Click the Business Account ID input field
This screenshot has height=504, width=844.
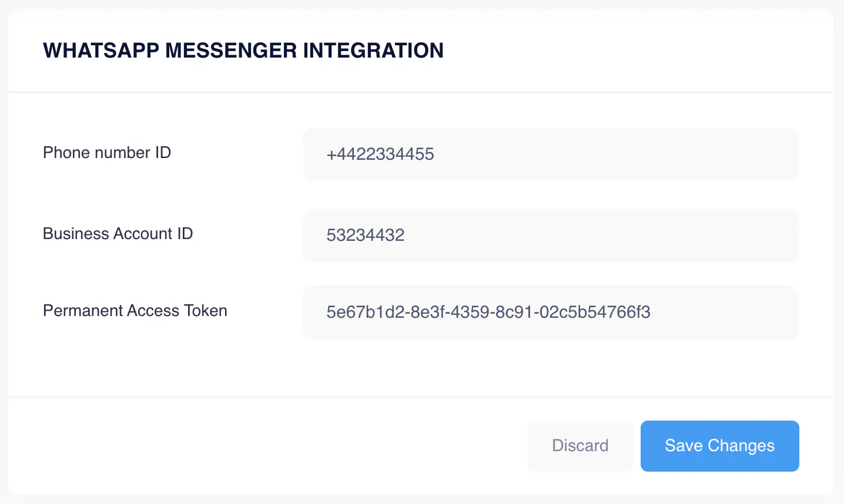pyautogui.click(x=551, y=235)
